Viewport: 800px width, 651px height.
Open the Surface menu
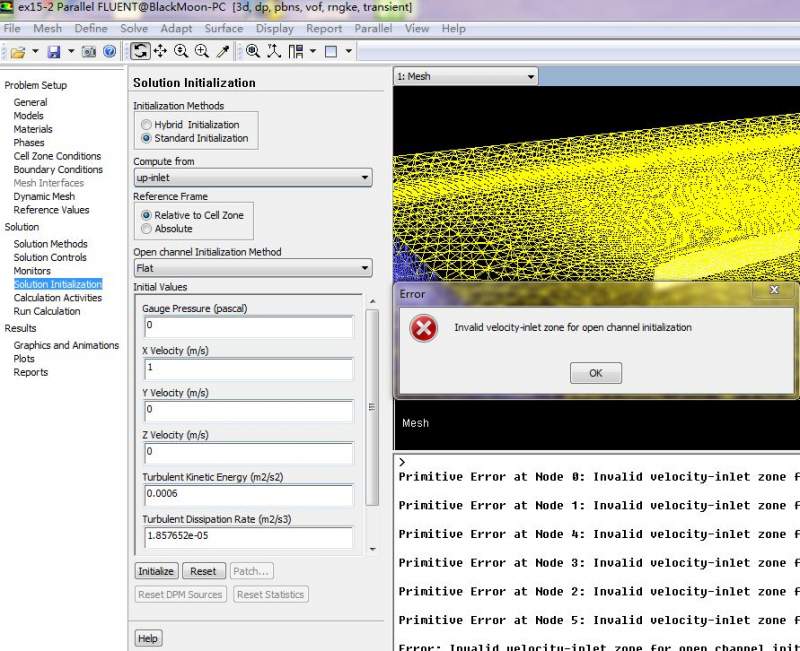pos(223,29)
